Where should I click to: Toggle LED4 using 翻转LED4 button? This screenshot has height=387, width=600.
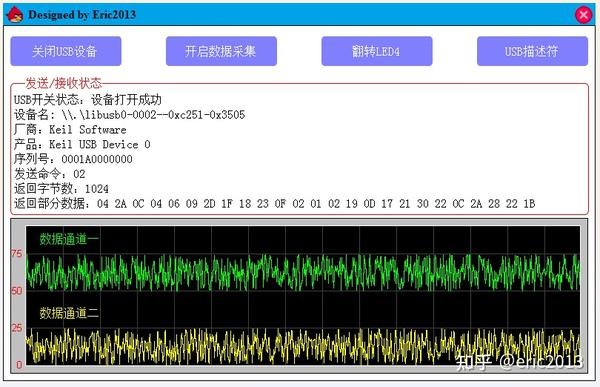point(377,51)
